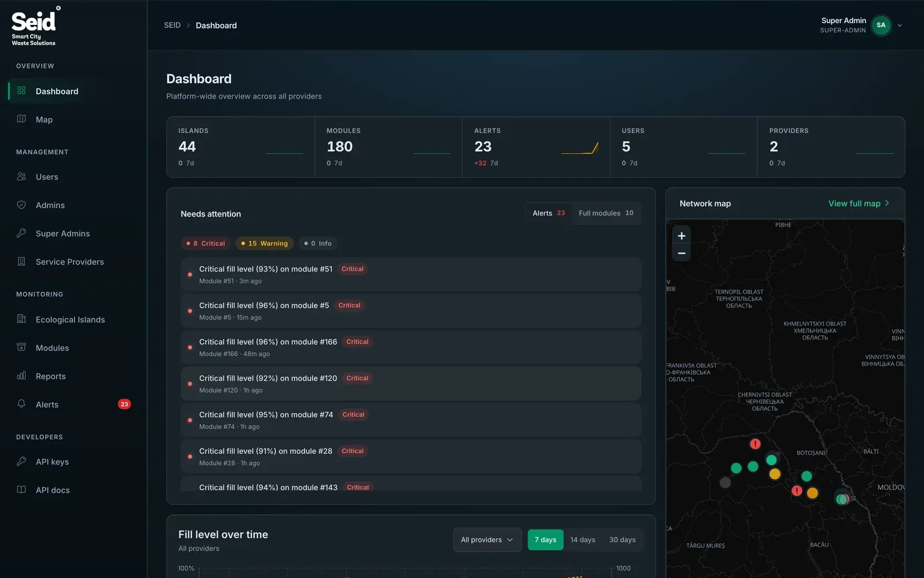The height and width of the screenshot is (578, 924).
Task: Filter alerts by 0 Info
Action: point(318,243)
